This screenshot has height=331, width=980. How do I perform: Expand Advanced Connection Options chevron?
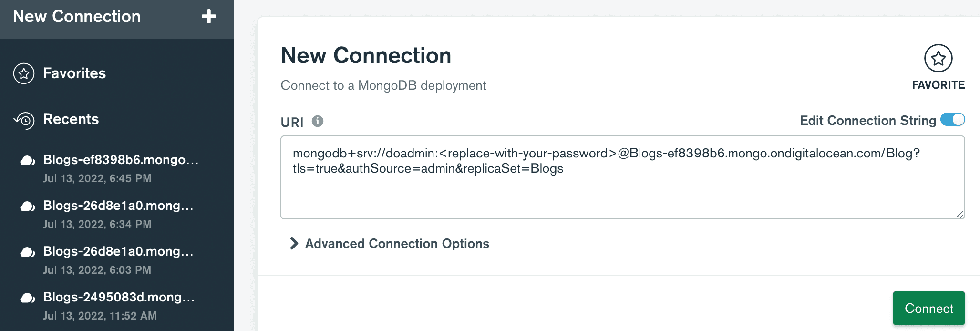(294, 243)
